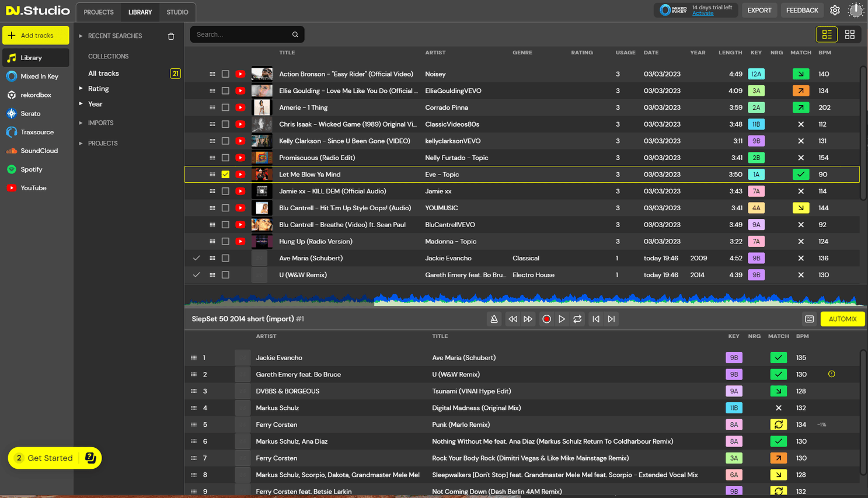Click the Hung Up track thumbnail
The width and height of the screenshot is (868, 498).
pos(262,241)
